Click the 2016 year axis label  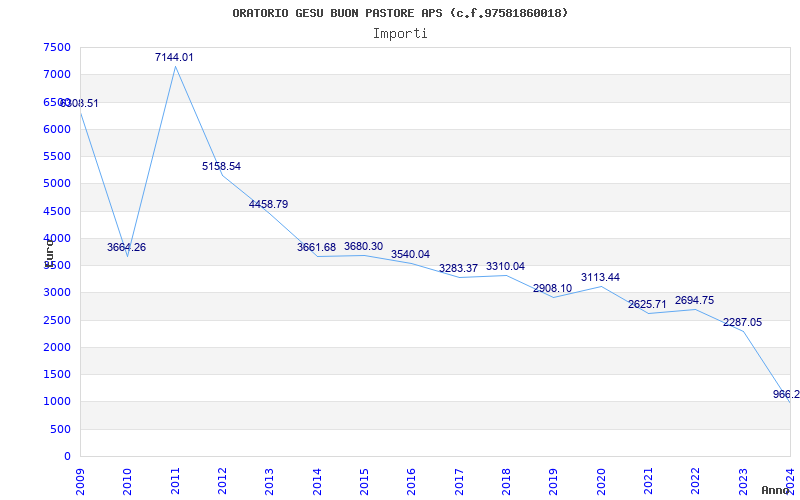coord(411,481)
